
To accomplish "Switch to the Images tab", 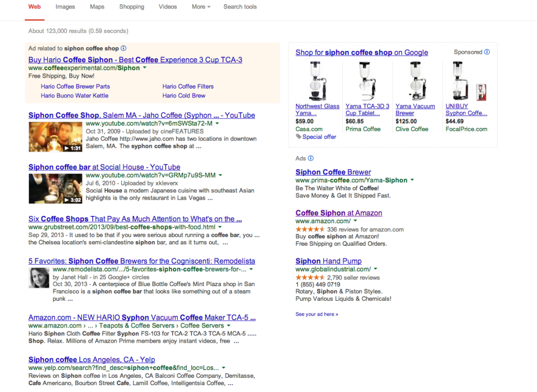I will 65,7.
